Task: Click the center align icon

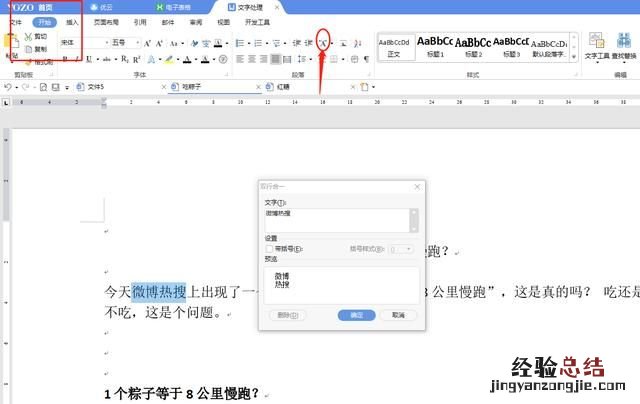Action: click(252, 59)
